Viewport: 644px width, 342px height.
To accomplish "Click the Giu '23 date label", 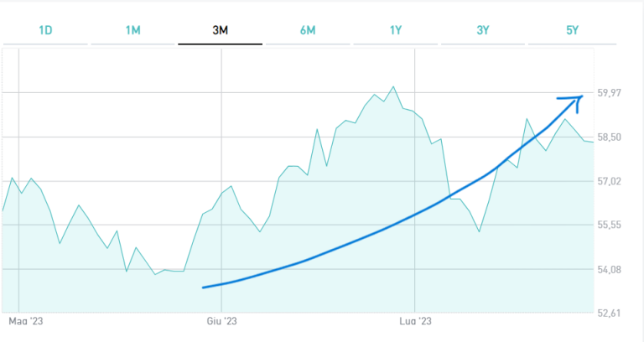I will 222,321.
